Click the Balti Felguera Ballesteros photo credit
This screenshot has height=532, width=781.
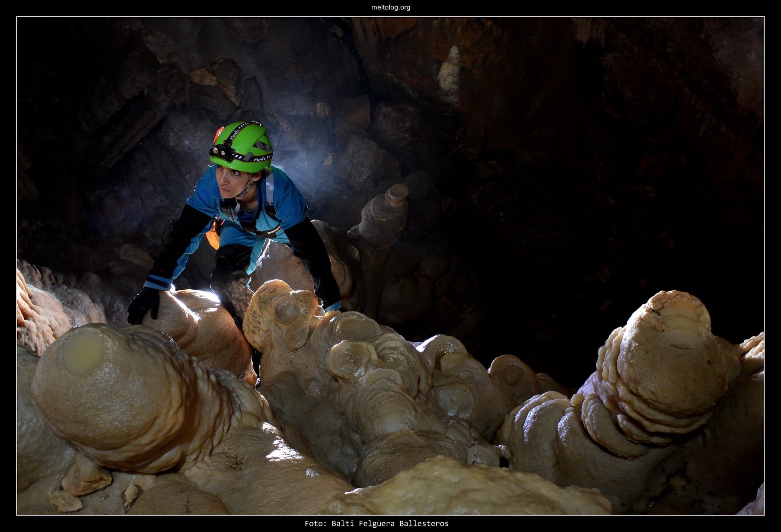click(376, 523)
